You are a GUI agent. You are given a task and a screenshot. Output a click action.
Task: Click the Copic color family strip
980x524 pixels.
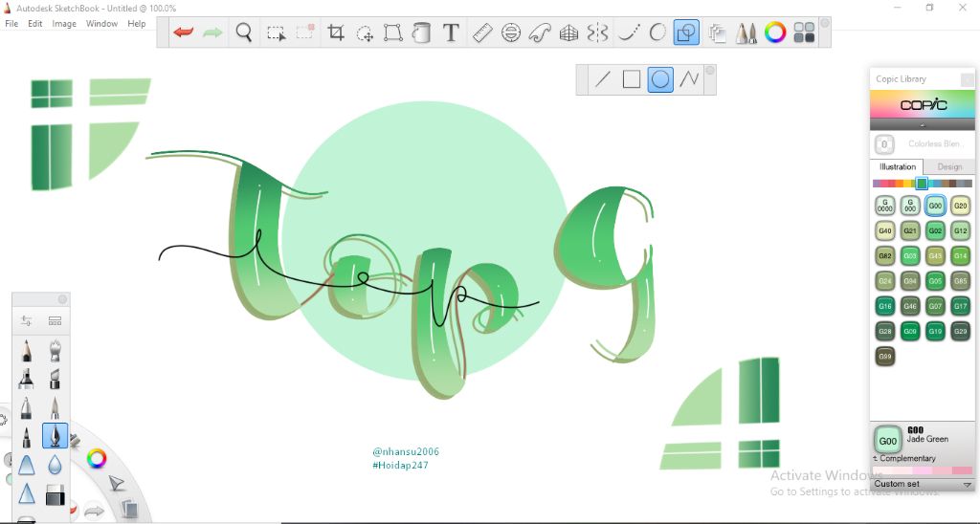coord(923,184)
